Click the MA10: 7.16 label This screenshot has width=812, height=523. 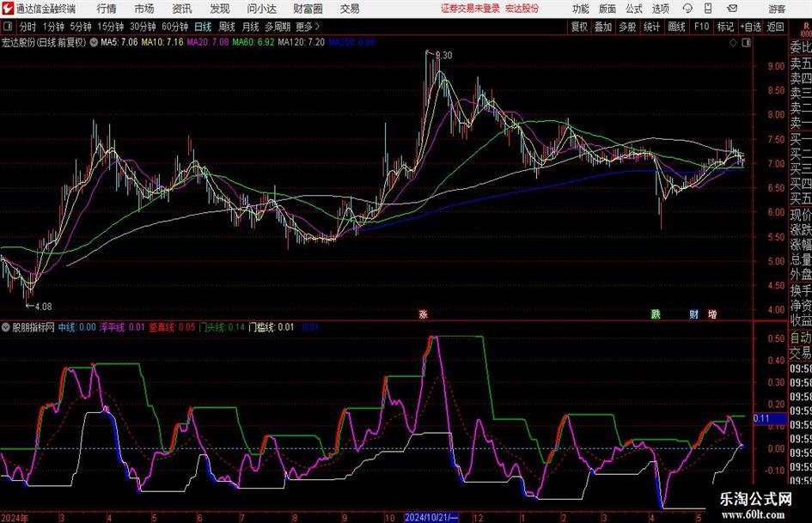[x=162, y=42]
